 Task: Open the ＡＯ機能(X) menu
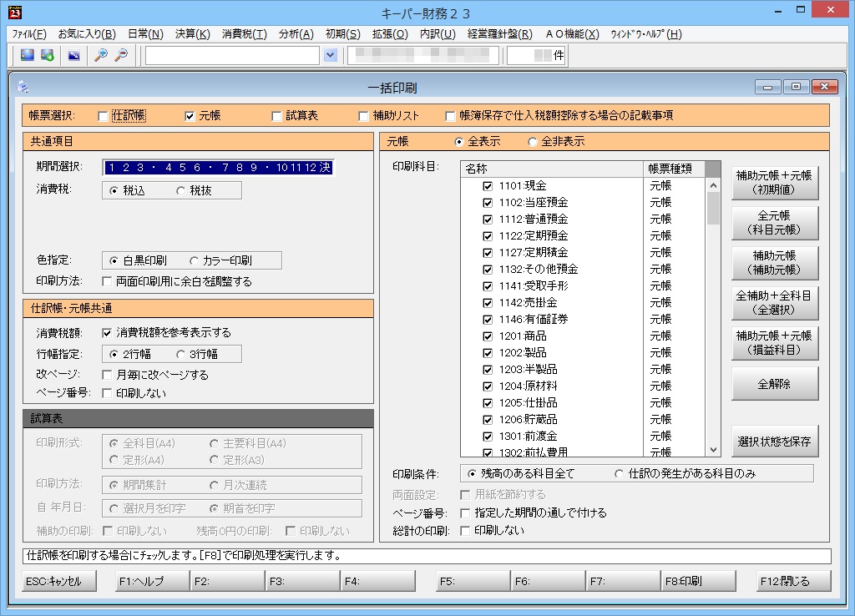pos(573,33)
